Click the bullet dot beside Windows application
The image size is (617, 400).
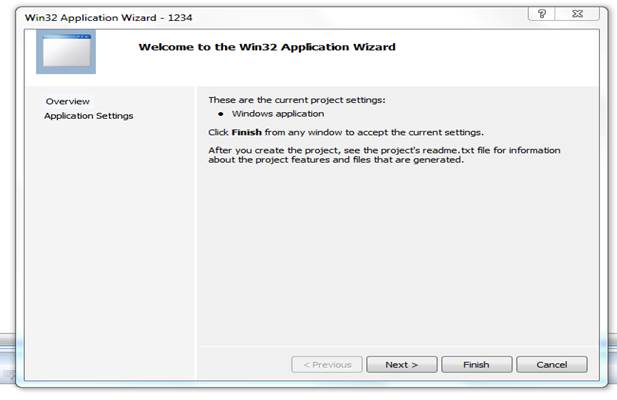(221, 114)
